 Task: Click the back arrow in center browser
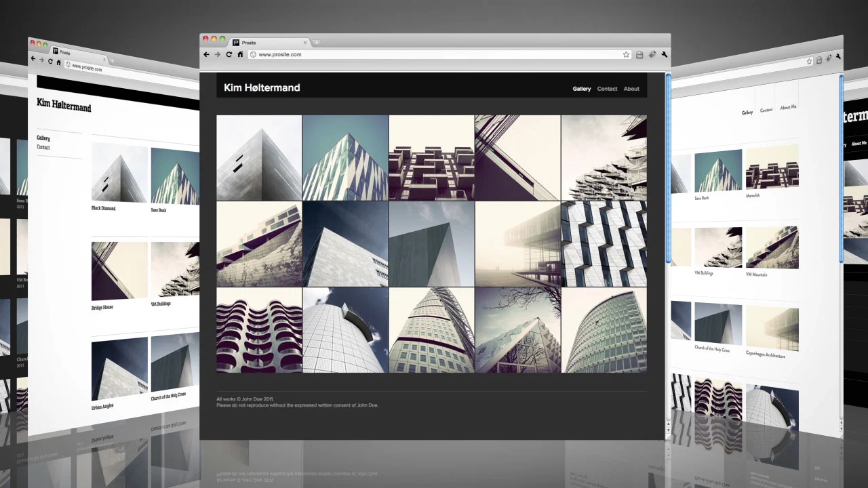[206, 54]
